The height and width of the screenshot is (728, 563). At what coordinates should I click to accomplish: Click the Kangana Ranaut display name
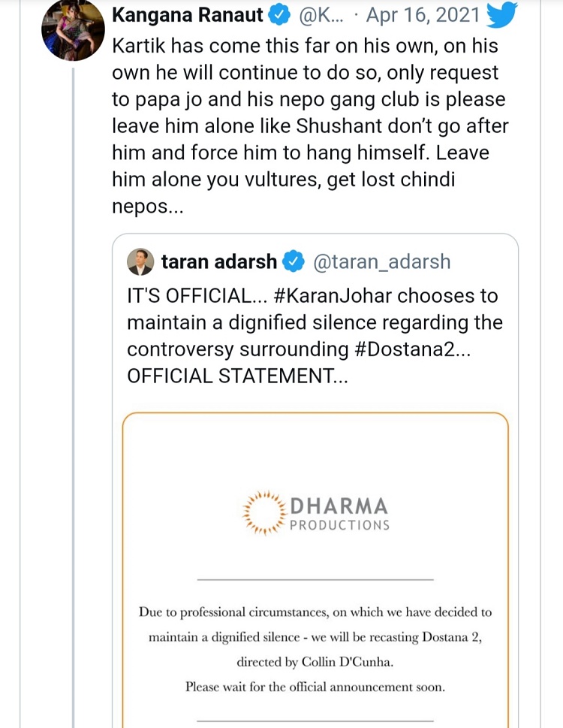[x=188, y=15]
